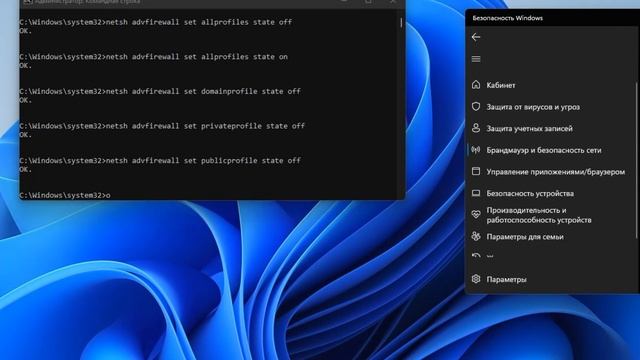The height and width of the screenshot is (360, 640).
Task: Click the family icon for family options
Action: coord(476,236)
